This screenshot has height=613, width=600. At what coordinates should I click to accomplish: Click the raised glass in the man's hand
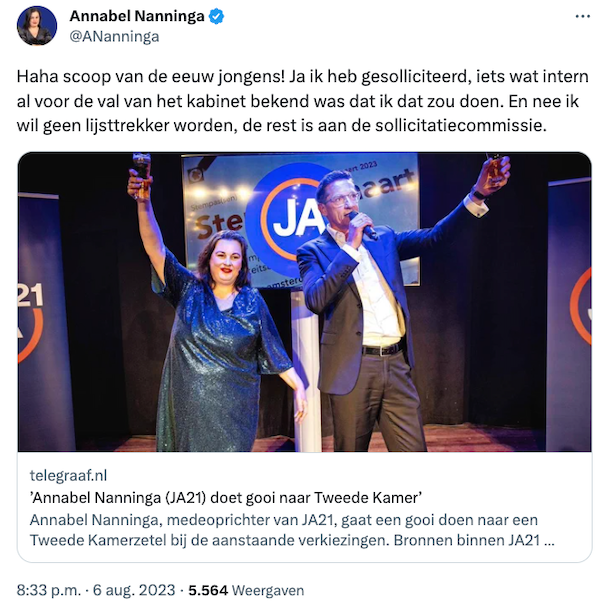[x=496, y=168]
